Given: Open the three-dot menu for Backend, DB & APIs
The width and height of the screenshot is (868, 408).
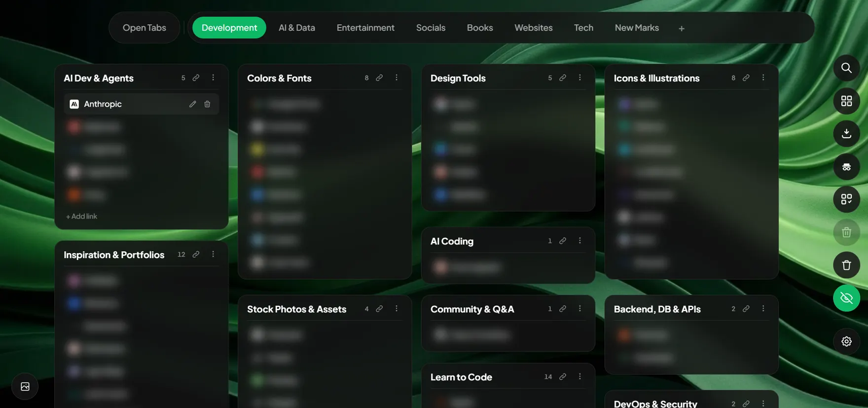Looking at the screenshot, I should pos(763,309).
